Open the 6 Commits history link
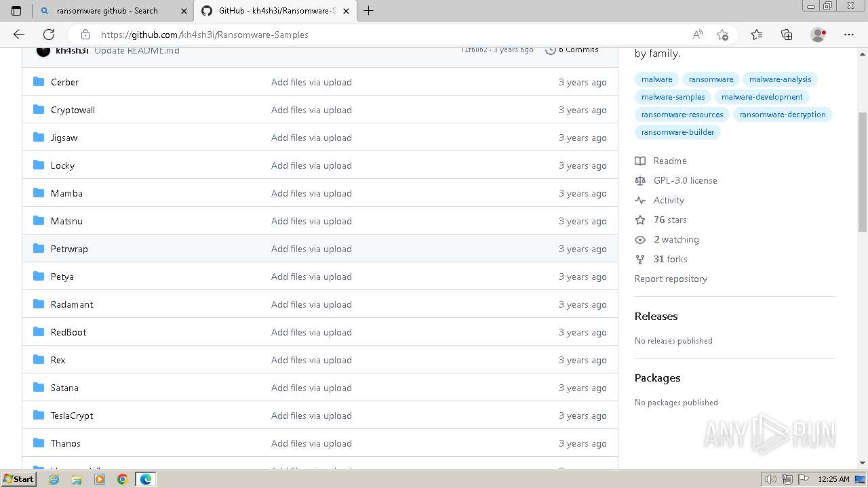 [572, 49]
